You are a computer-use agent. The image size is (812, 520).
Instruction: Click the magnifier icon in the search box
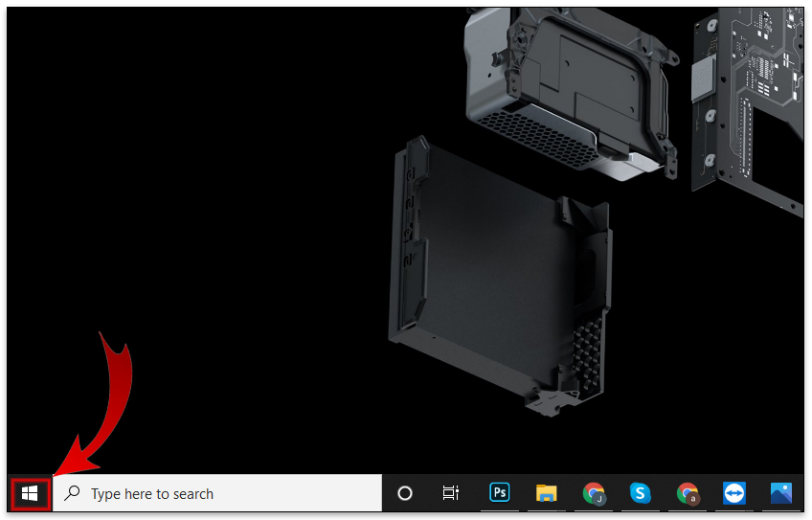(x=72, y=493)
